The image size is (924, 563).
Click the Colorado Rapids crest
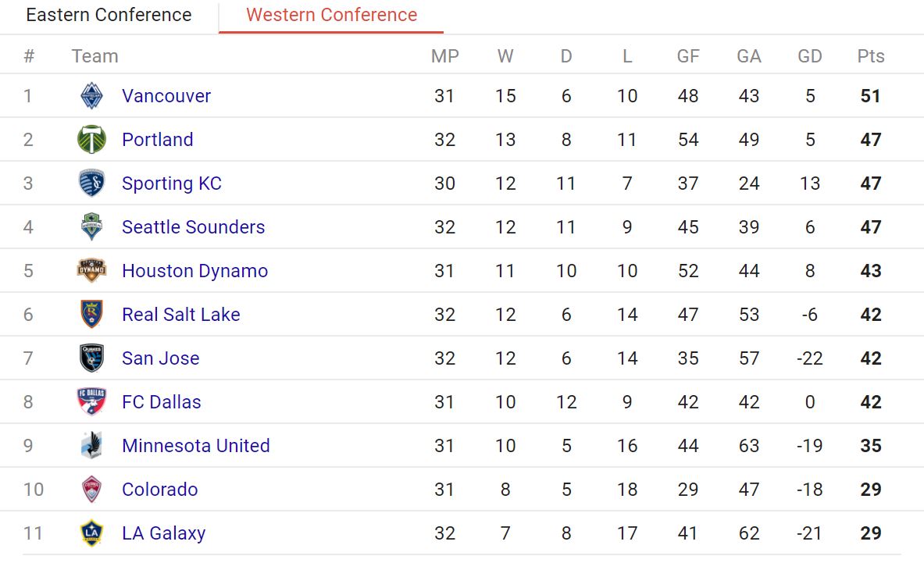pos(92,490)
